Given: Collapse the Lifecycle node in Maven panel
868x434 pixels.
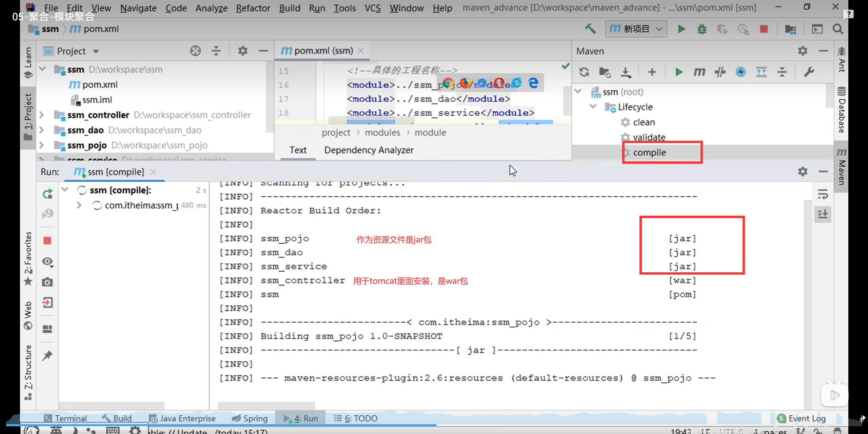Looking at the screenshot, I should tap(593, 106).
